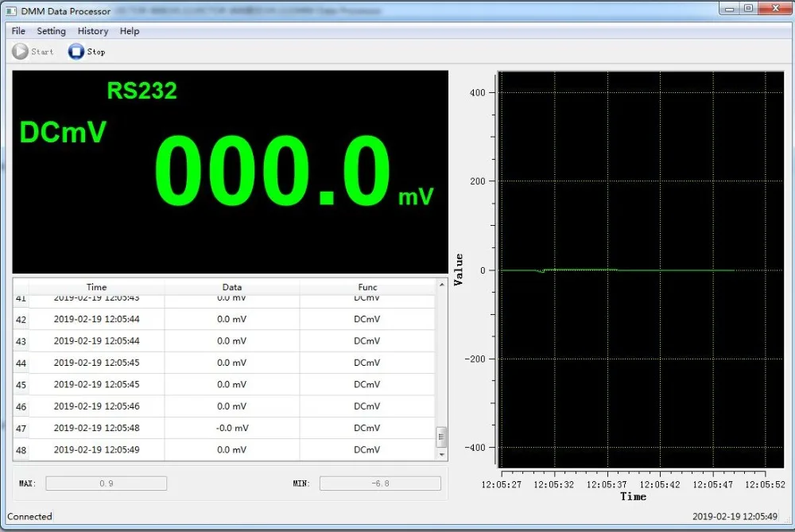Click the Func column header
This screenshot has height=532, width=795.
click(367, 287)
